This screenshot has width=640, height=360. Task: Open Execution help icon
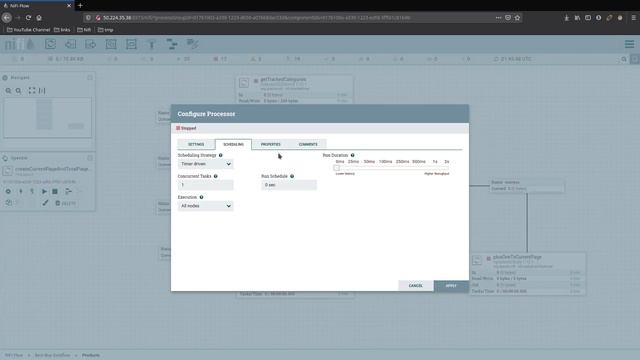click(201, 197)
